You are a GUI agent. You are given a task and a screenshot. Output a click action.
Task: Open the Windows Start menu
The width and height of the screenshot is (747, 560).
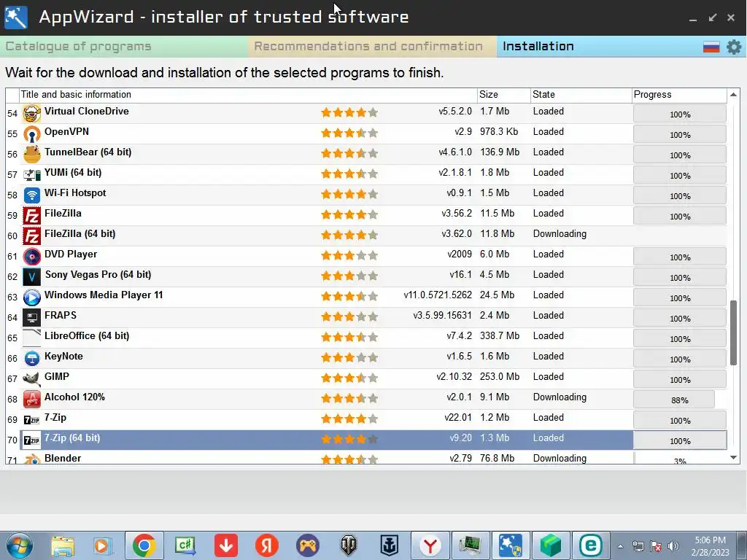(20, 545)
